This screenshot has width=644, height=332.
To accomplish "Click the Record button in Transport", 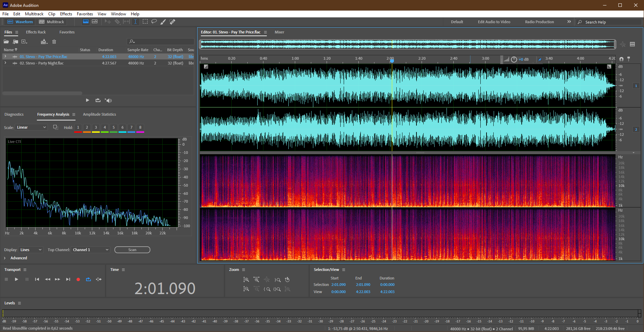I will pyautogui.click(x=78, y=279).
